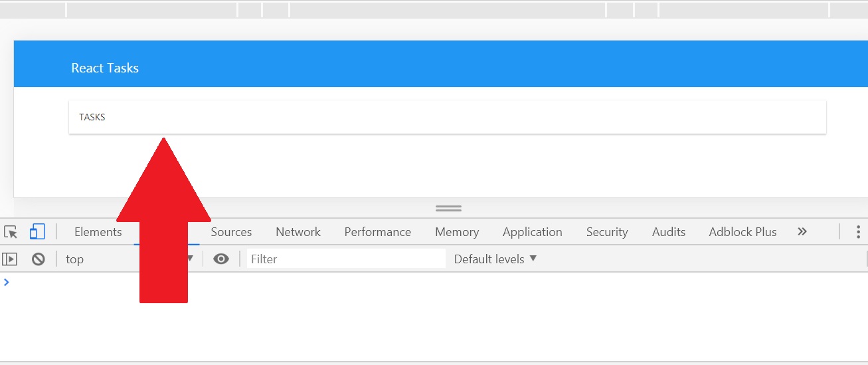Clear the console with the ban icon
868x365 pixels.
tap(39, 259)
